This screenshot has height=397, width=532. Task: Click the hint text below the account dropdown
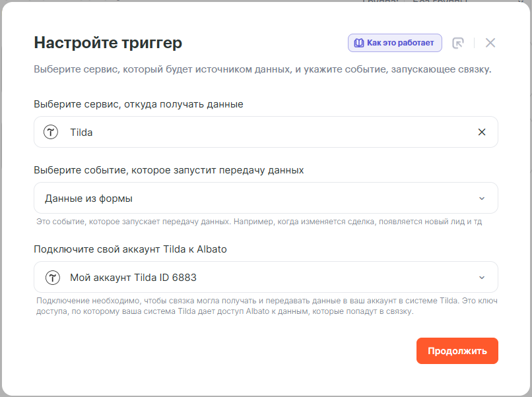click(x=264, y=307)
